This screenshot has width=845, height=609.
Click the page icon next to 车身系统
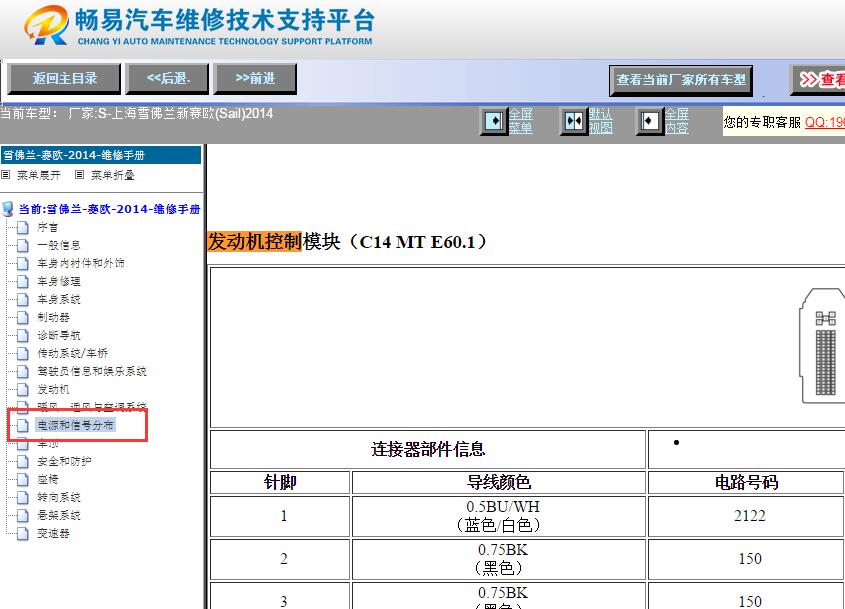pyautogui.click(x=23, y=300)
